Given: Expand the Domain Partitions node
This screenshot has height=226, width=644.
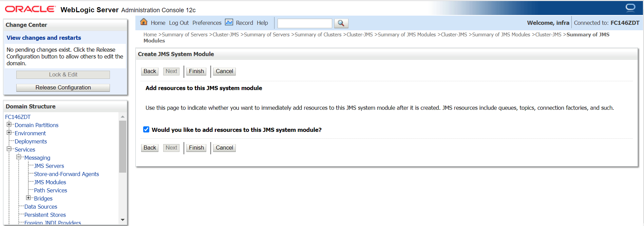Looking at the screenshot, I should 9,124.
